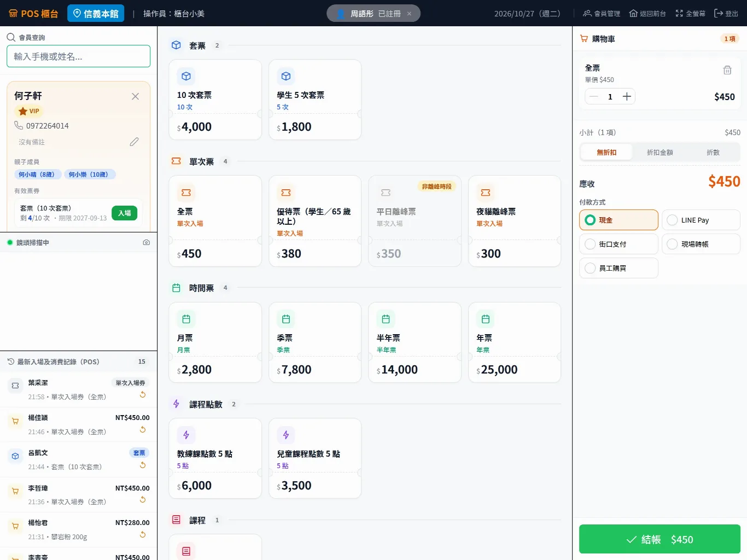Open 會員管理 in the top bar
This screenshot has height=560, width=747.
[x=602, y=14]
